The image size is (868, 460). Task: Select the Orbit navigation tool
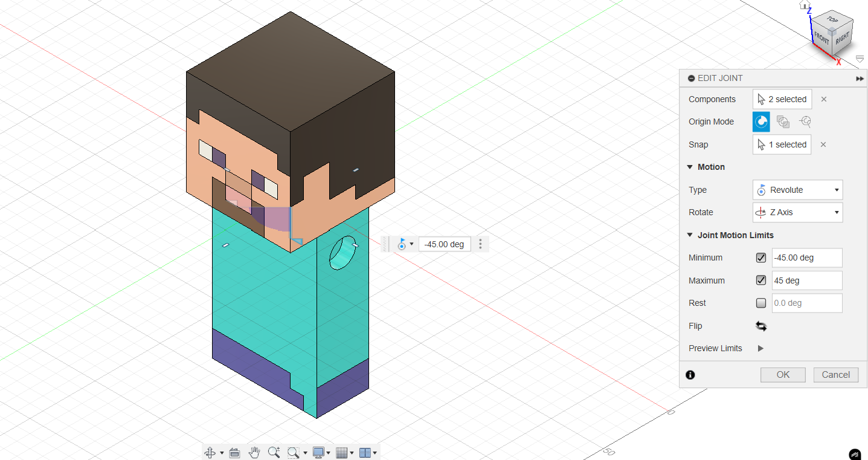(210, 452)
